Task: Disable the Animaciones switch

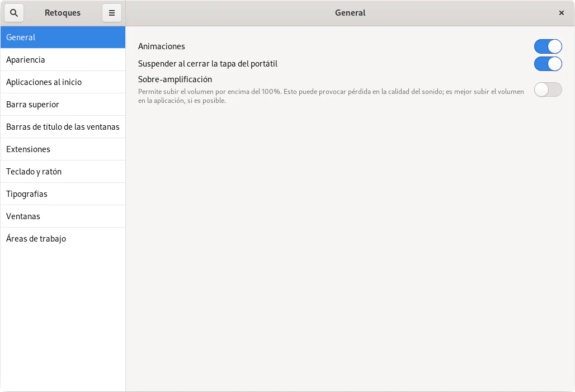Action: pyautogui.click(x=548, y=46)
